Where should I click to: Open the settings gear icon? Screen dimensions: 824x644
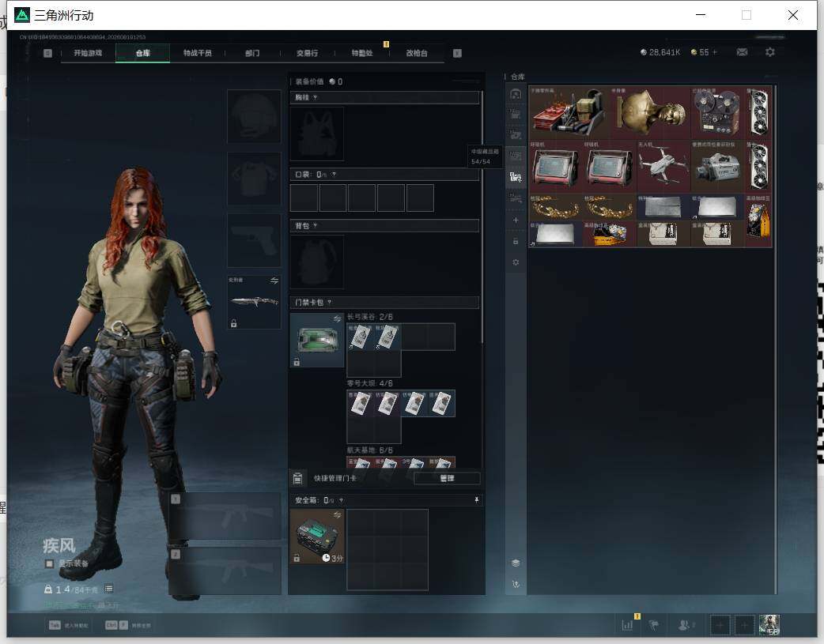click(770, 52)
